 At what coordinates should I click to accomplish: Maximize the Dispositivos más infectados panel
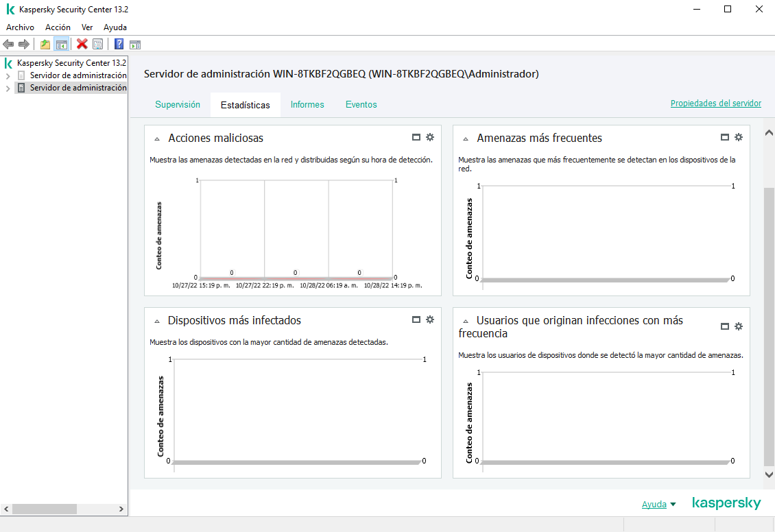pos(416,319)
